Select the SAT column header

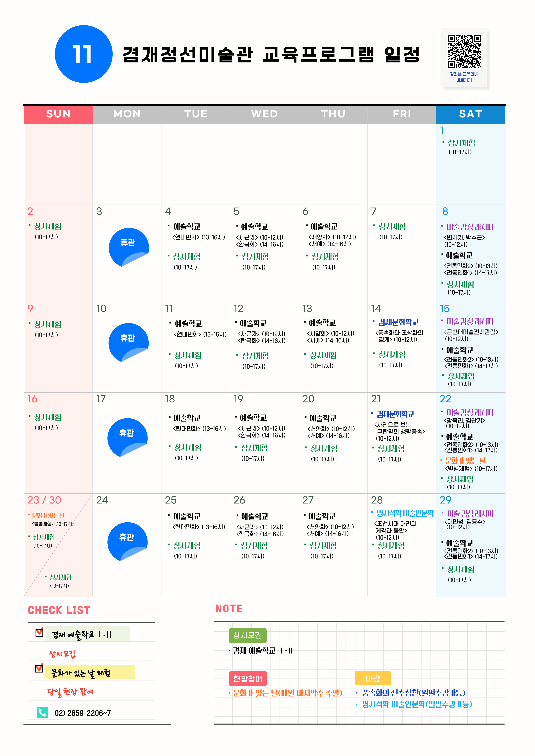click(x=470, y=114)
